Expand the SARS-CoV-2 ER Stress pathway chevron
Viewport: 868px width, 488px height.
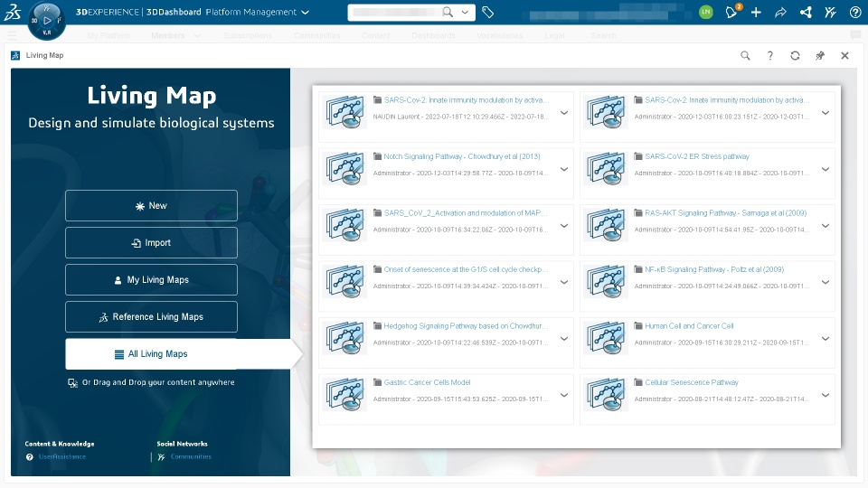coord(826,169)
